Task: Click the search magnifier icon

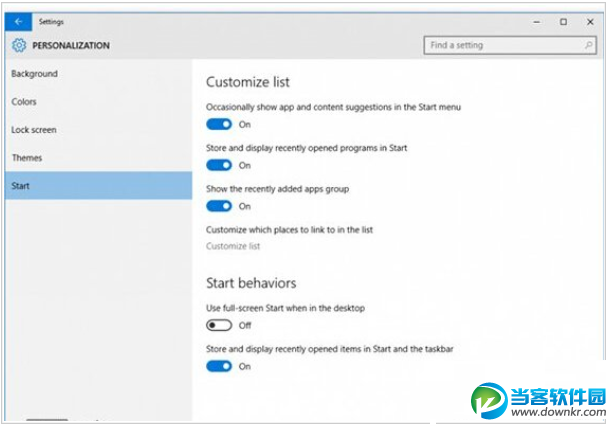Action: (589, 45)
